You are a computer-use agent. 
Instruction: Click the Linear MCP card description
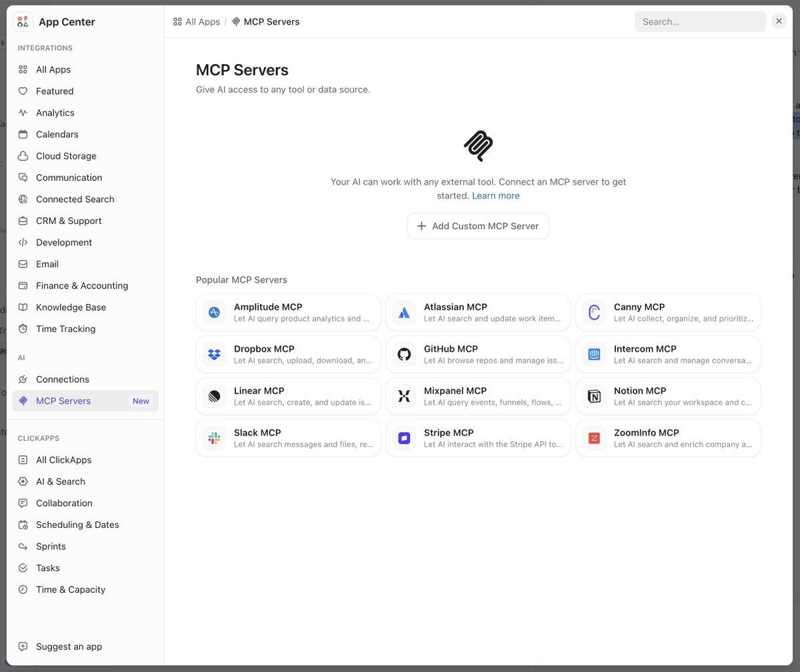coord(303,403)
